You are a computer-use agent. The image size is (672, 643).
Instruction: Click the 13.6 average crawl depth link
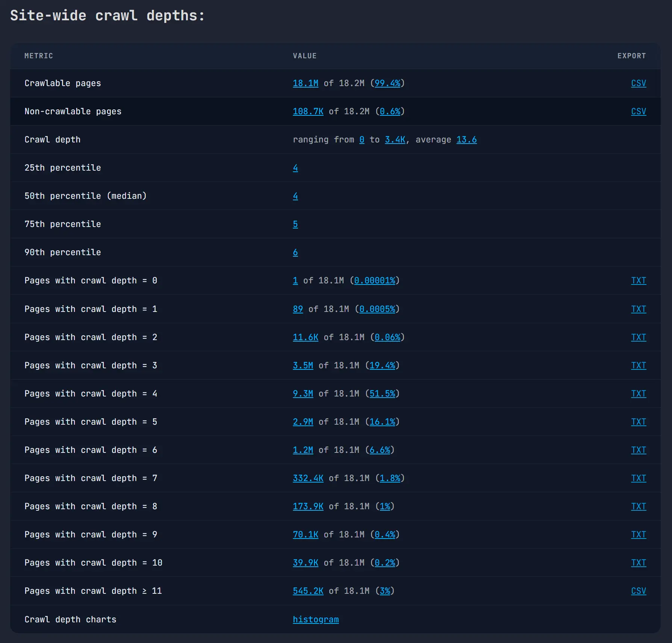466,139
